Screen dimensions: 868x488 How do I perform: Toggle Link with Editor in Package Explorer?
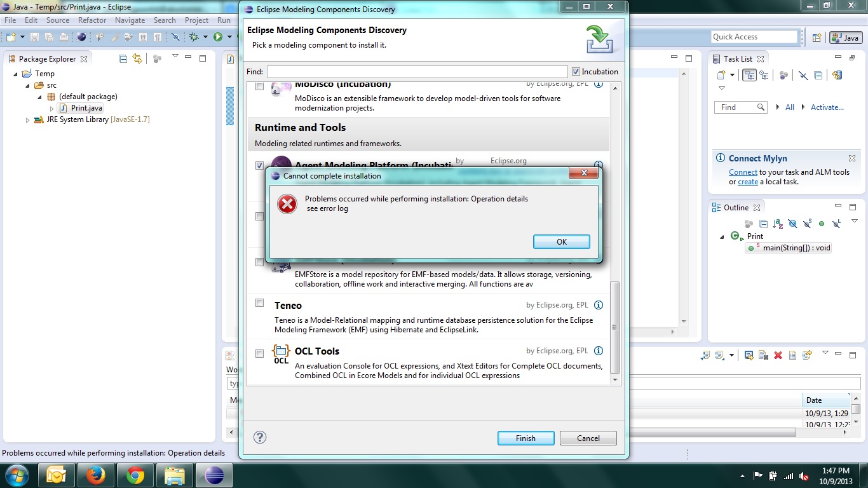point(137,58)
